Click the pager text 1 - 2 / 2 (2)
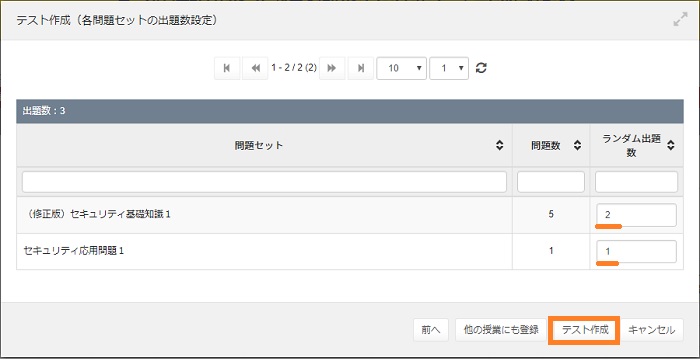 click(294, 68)
